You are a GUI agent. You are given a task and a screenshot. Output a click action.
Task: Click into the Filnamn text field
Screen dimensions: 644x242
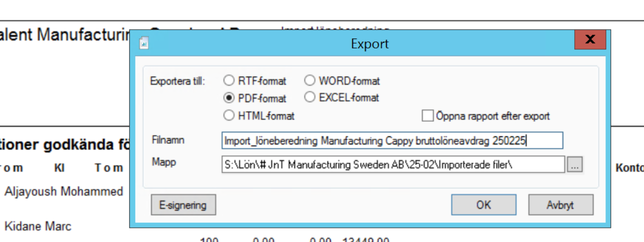[x=392, y=141]
